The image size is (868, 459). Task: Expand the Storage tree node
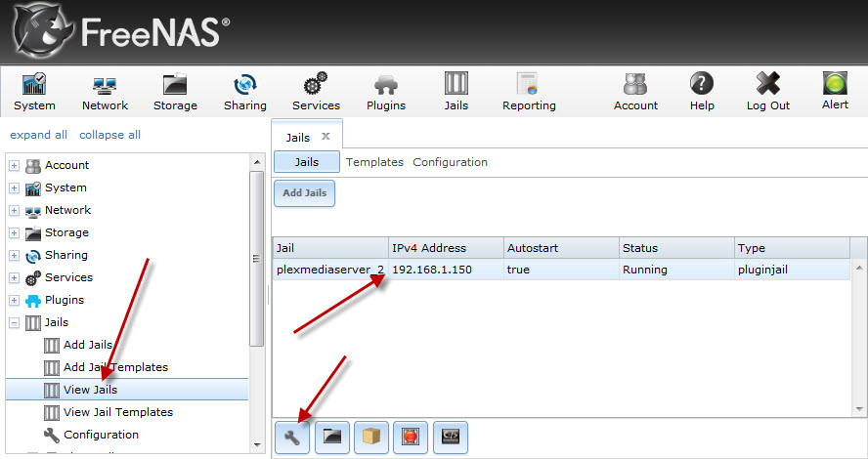tap(15, 232)
